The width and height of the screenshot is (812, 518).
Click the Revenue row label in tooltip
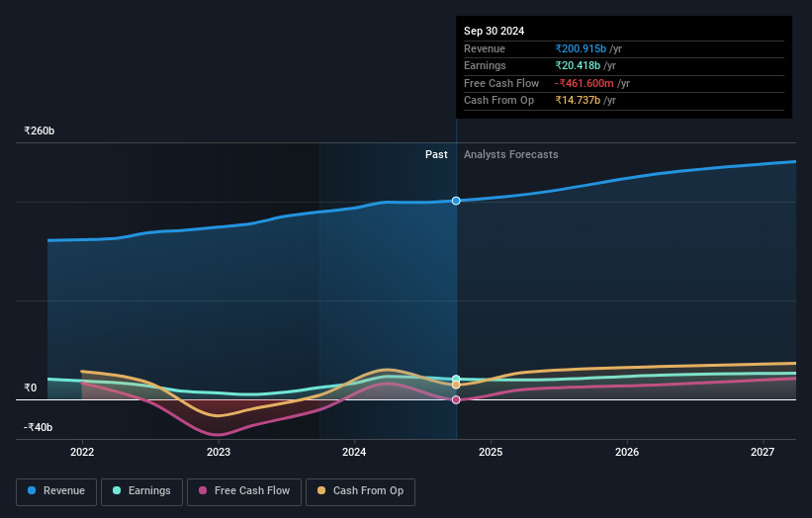[485, 48]
